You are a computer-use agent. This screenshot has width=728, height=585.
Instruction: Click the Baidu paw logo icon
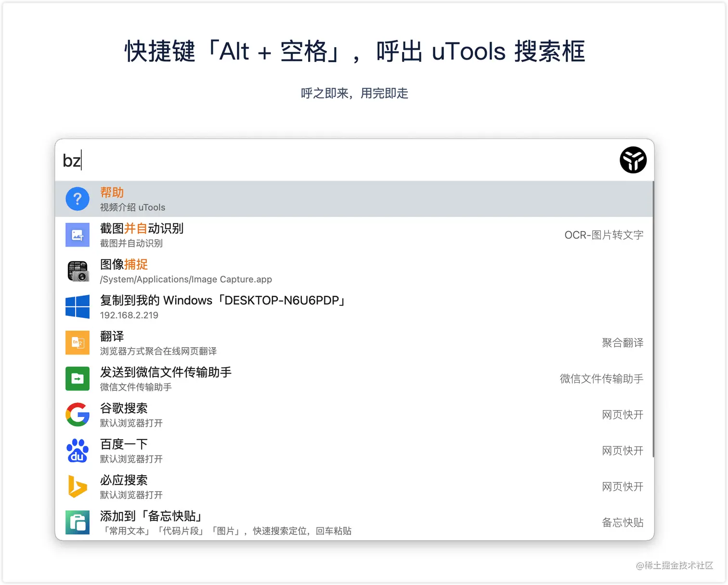point(78,450)
